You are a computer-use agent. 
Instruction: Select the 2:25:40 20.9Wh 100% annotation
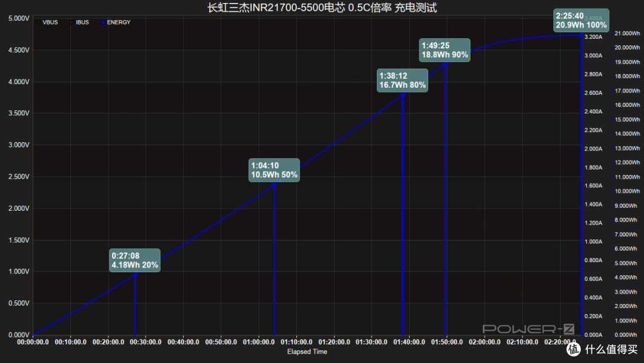point(581,20)
